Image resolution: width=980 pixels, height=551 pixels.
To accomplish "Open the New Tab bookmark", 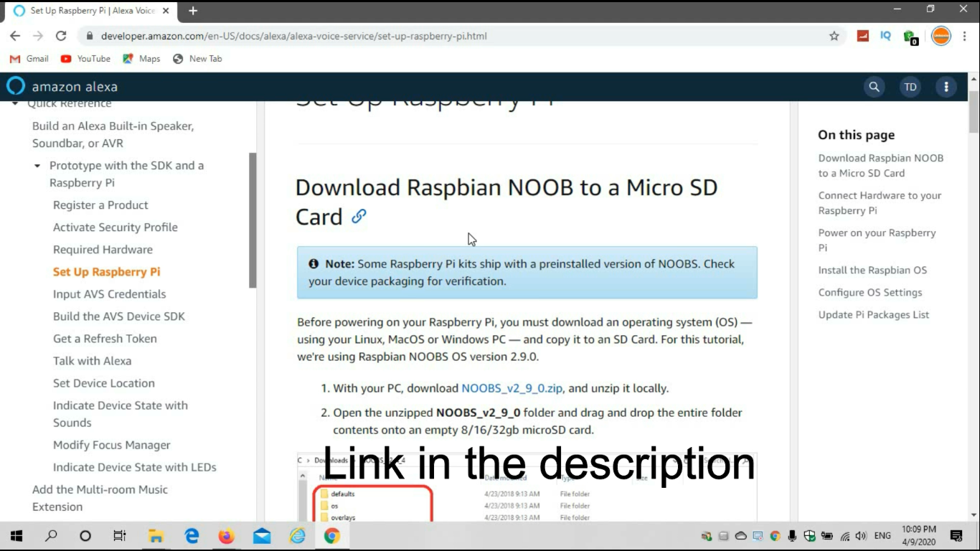I will [198, 59].
